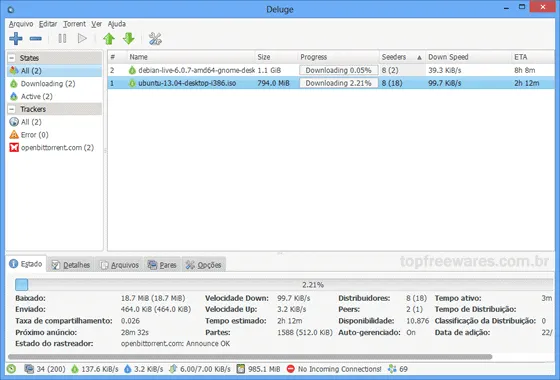560x380 pixels.
Task: Click upload speed 3.2 KiB/s status item
Action: 143,369
